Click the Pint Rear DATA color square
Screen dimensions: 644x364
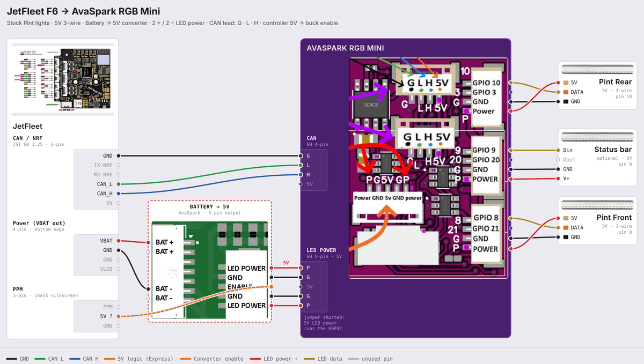tap(566, 92)
